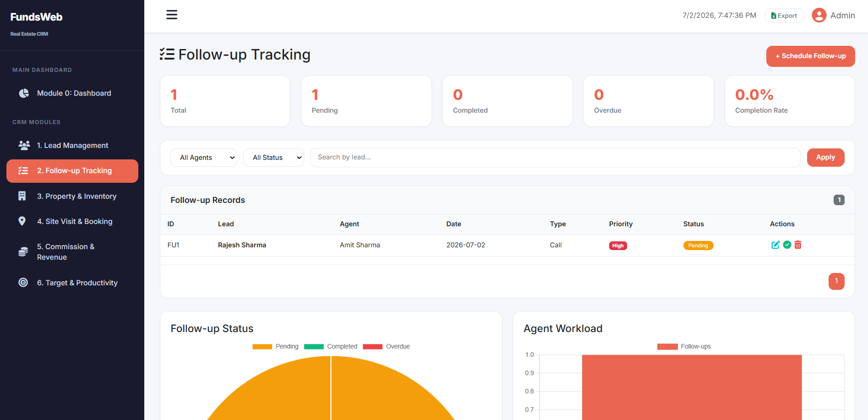Screen dimensions: 868x420
Task: Click the High priority badge
Action: (x=618, y=245)
